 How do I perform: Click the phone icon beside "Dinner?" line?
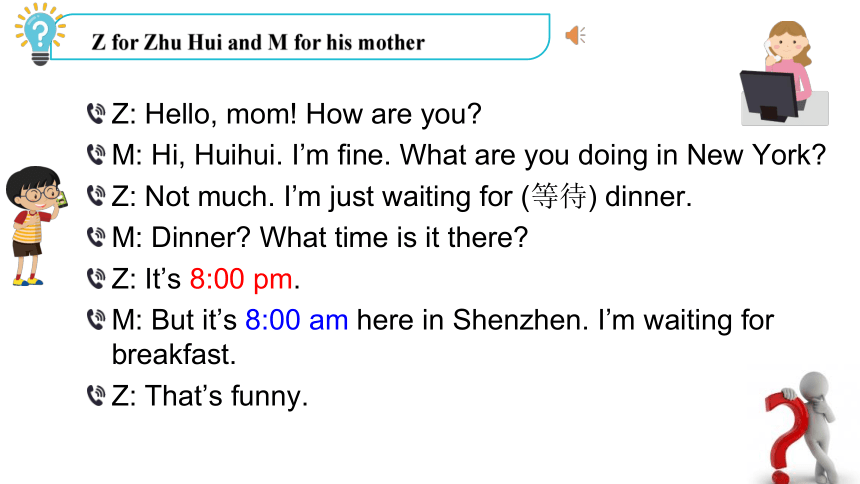coord(96,237)
